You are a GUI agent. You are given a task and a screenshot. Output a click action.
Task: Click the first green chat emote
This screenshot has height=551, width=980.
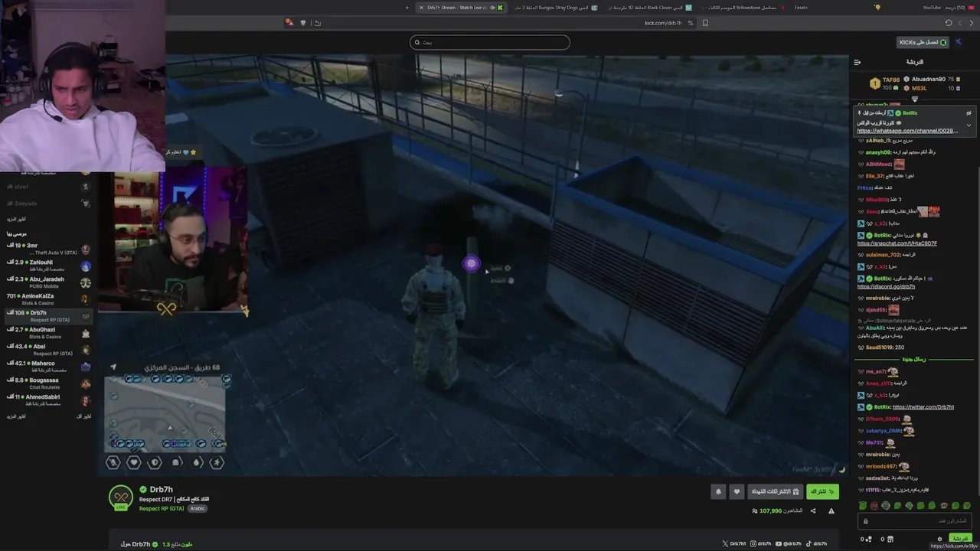863,506
